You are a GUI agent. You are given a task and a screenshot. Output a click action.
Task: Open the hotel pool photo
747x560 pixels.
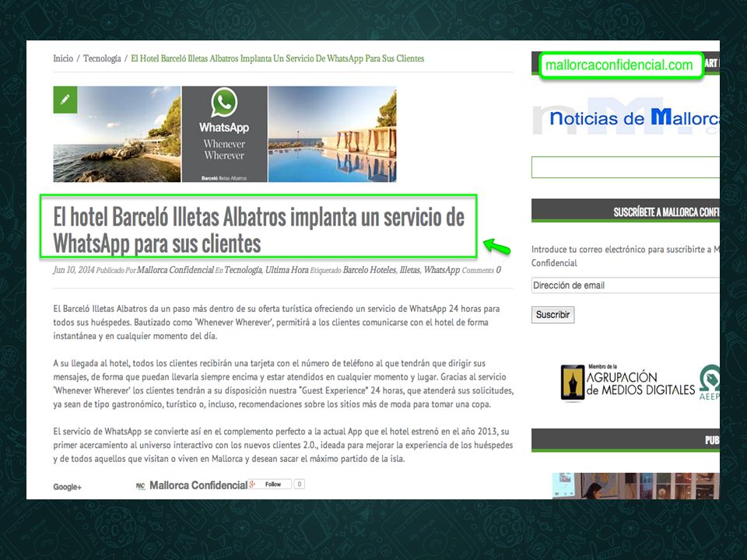point(332,134)
